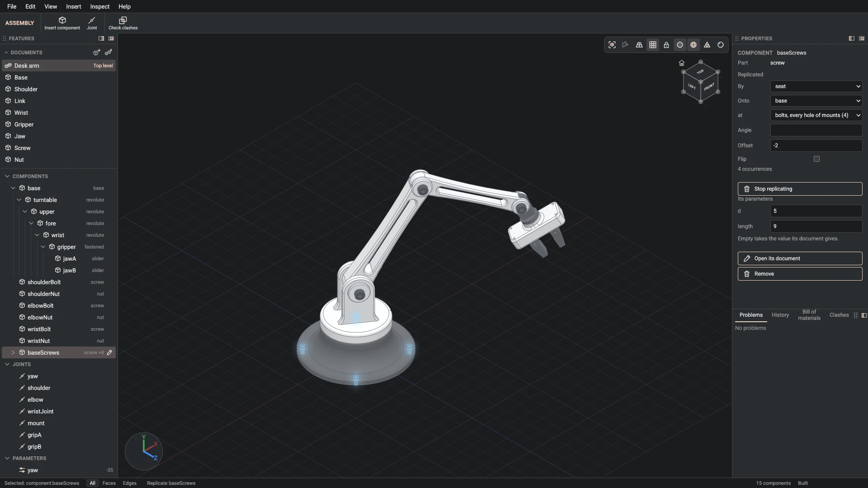This screenshot has width=868, height=488.
Task: Toggle the globe wireframe display button
Action: (693, 45)
